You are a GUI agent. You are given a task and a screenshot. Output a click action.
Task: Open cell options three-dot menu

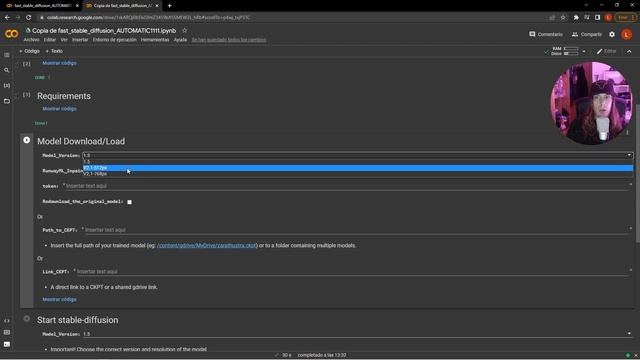(627, 132)
